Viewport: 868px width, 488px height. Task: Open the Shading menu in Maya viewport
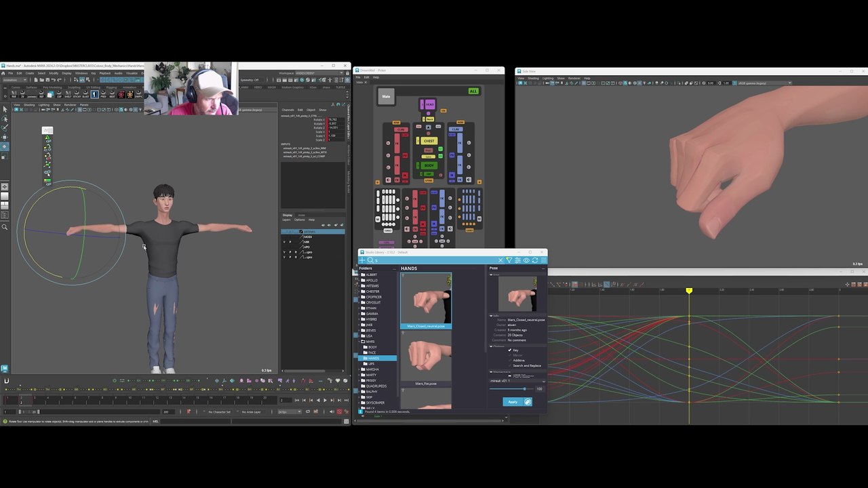pyautogui.click(x=29, y=105)
